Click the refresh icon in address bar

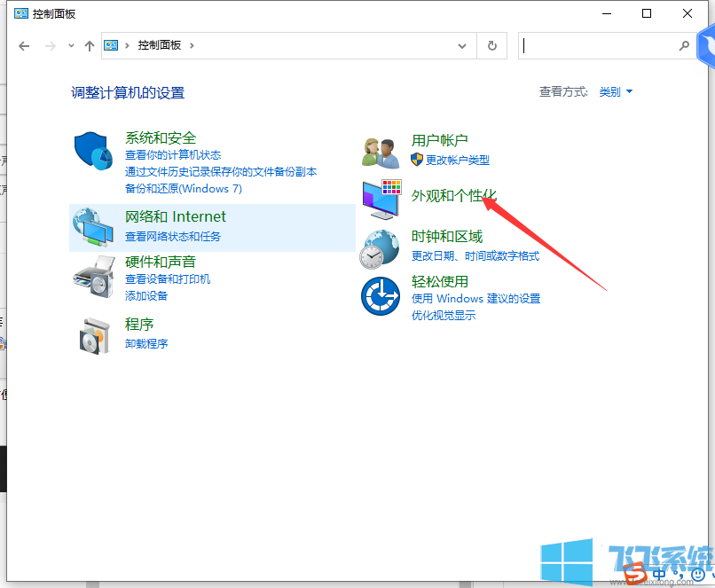pyautogui.click(x=491, y=45)
